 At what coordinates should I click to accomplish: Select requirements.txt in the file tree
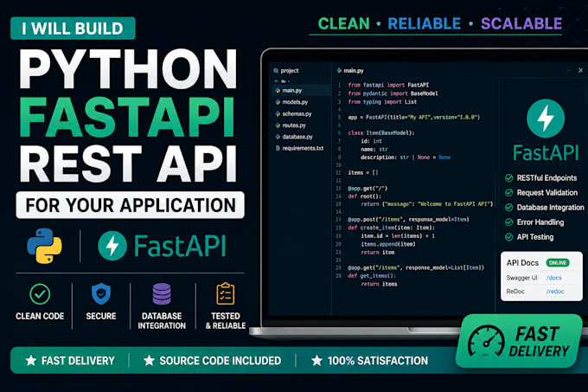pyautogui.click(x=303, y=148)
